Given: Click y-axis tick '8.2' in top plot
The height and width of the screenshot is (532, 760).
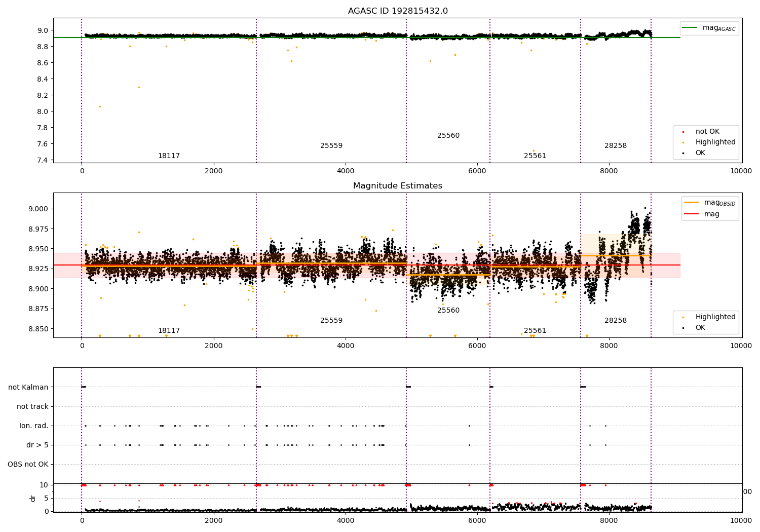Looking at the screenshot, I should click(x=43, y=95).
